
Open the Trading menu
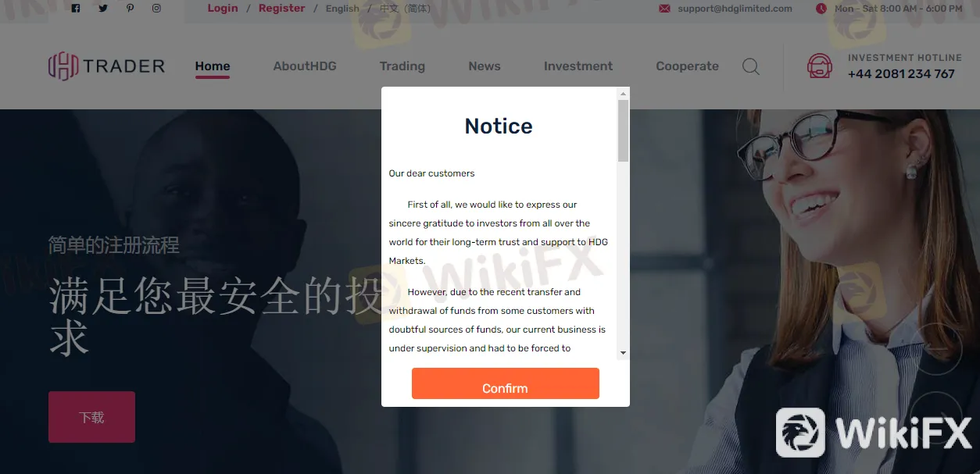pyautogui.click(x=402, y=66)
